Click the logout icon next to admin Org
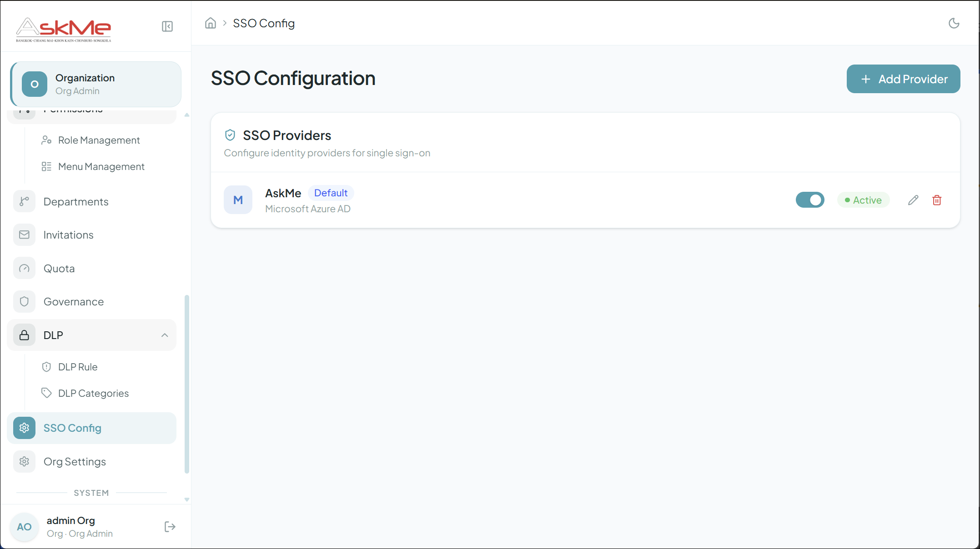 [x=170, y=527]
